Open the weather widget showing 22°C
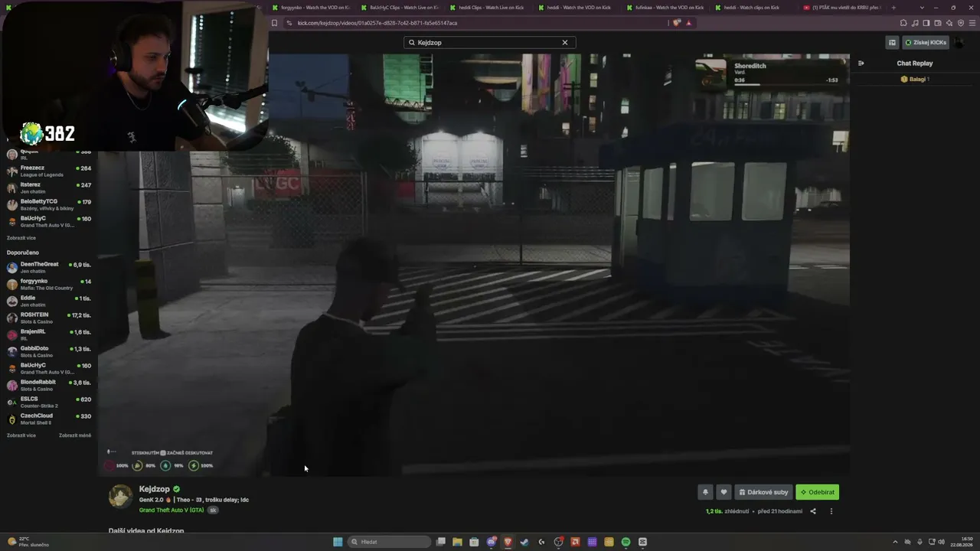 coord(28,542)
